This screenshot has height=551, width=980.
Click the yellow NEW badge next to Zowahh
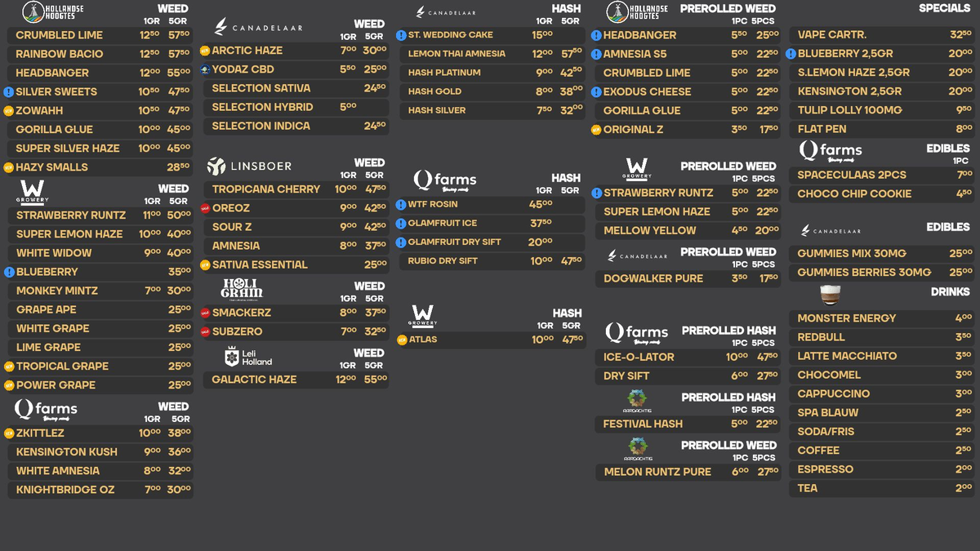click(9, 111)
